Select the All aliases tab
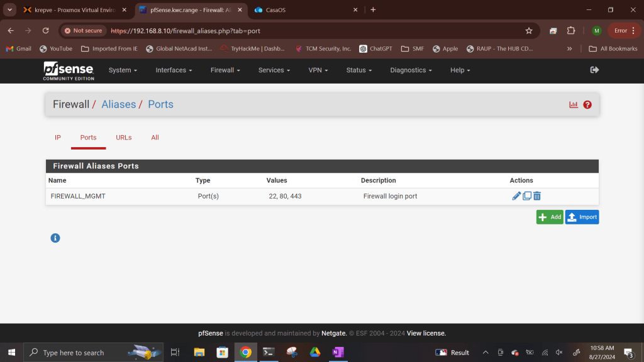This screenshot has width=644, height=362. 155,138
